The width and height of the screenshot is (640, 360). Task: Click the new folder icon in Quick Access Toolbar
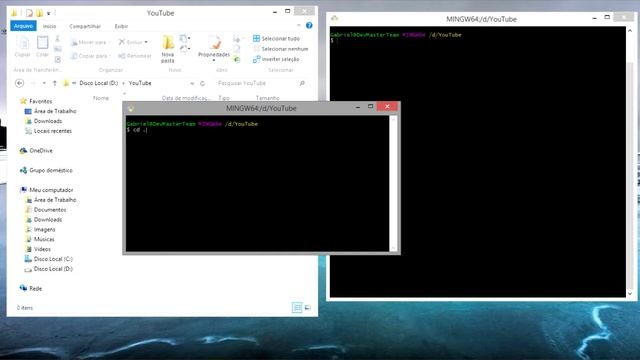[x=40, y=13]
